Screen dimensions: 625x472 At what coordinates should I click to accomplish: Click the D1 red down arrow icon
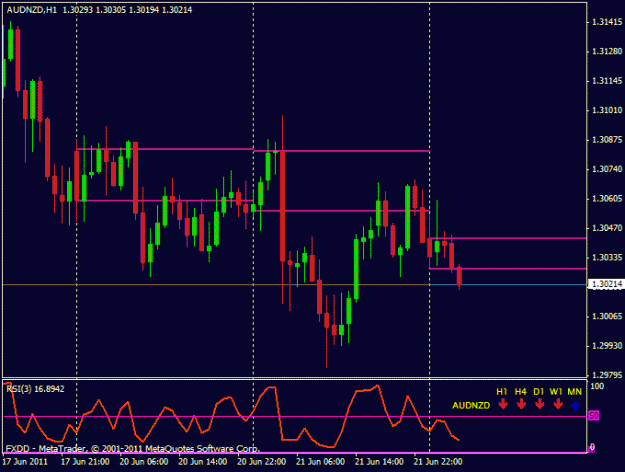click(539, 404)
